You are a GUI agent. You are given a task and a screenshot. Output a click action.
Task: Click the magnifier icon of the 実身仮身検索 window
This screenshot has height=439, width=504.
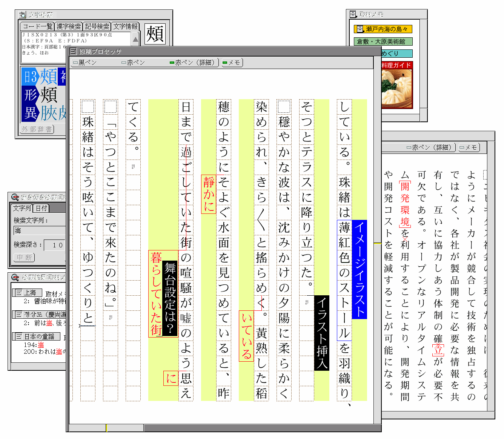click(15, 197)
